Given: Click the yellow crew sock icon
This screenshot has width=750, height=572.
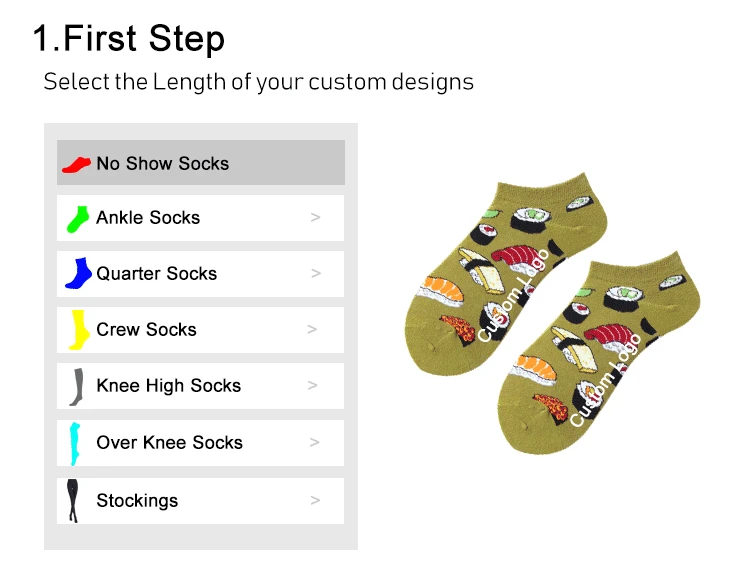Looking at the screenshot, I should (x=78, y=330).
